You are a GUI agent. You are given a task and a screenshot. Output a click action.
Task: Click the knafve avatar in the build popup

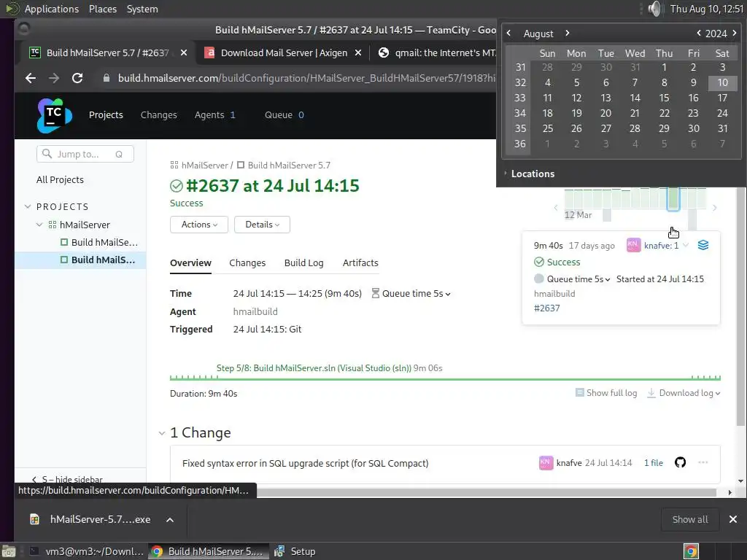633,245
